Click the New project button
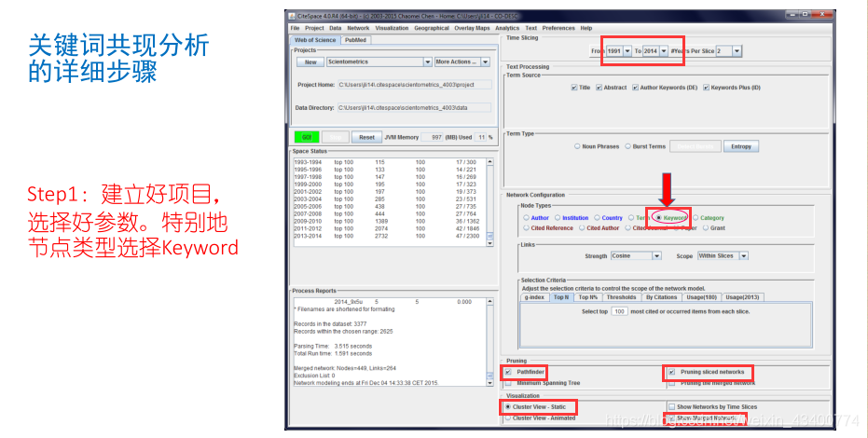Screen dimensions: 868x438 tap(310, 62)
